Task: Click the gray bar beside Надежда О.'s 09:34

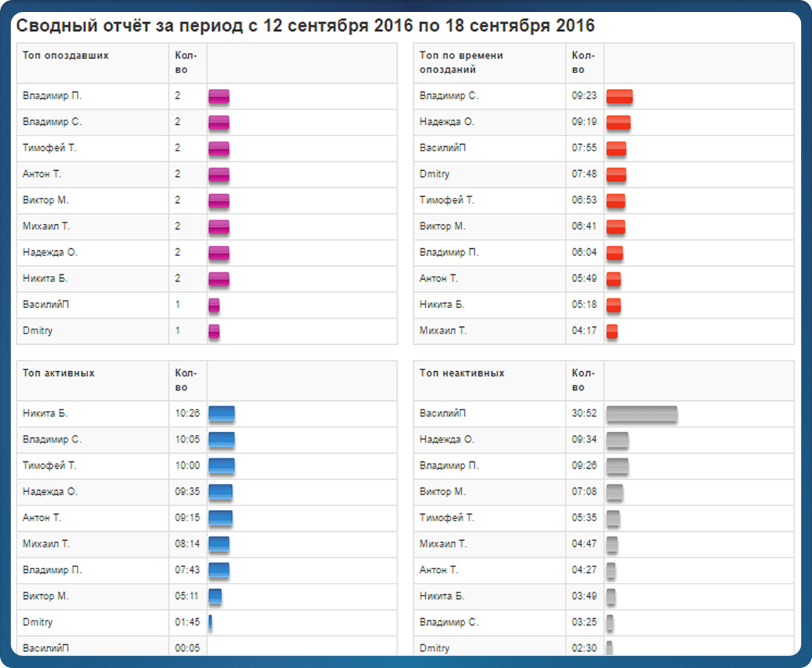Action: tap(617, 440)
